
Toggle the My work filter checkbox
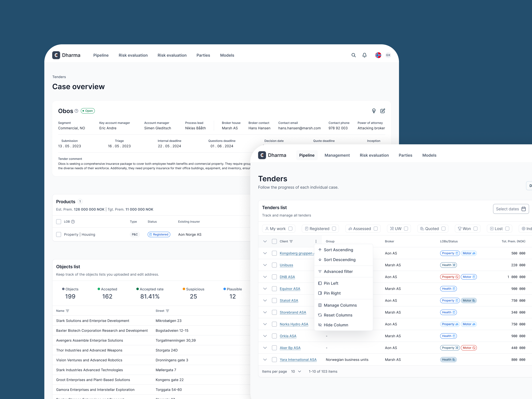tap(290, 229)
